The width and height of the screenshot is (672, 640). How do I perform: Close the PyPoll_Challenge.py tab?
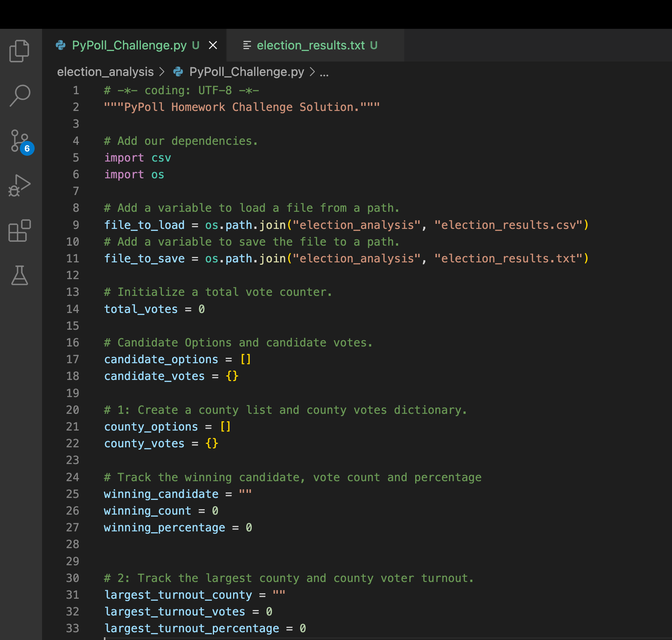coord(213,46)
